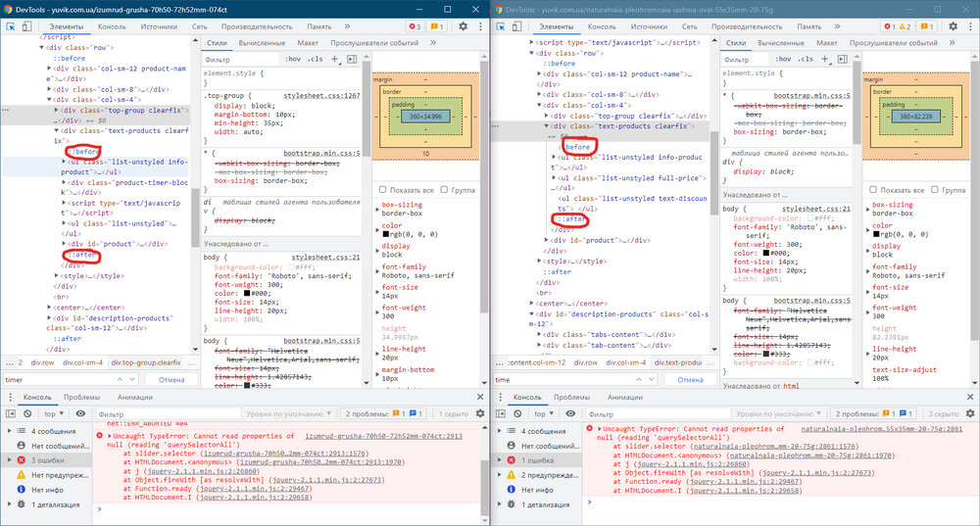Click black color swatch for color:#000 left

coord(247,293)
